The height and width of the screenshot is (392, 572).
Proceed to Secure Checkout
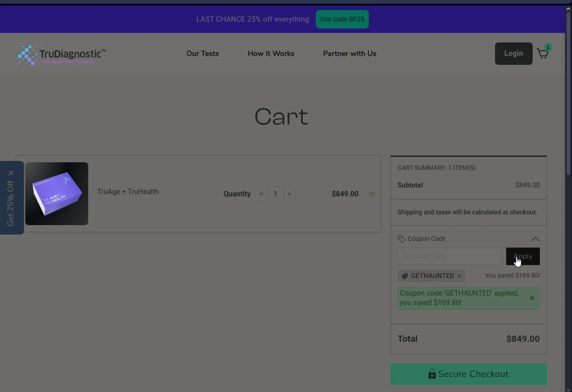pyautogui.click(x=469, y=374)
